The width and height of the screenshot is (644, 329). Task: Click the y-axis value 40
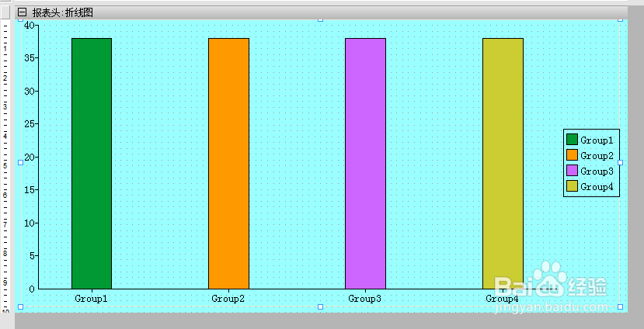[30, 26]
